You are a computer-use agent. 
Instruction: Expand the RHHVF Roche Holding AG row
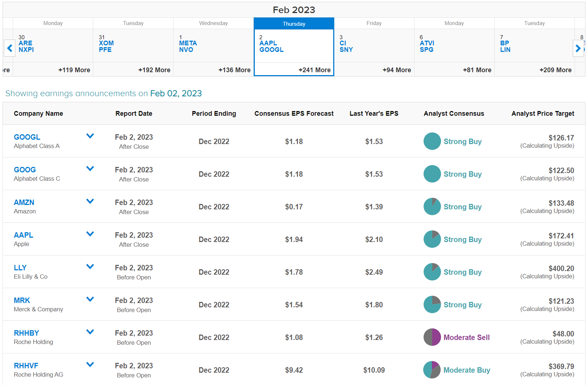90,365
